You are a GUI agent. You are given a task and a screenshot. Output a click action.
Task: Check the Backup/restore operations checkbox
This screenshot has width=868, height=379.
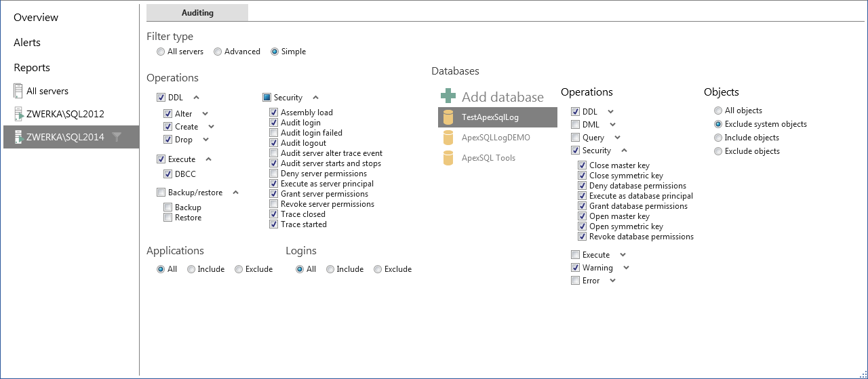coord(161,193)
